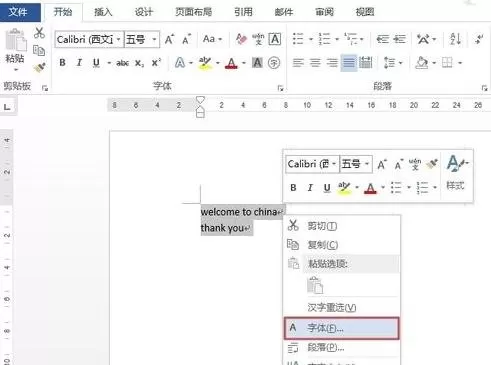Select the ribbon Format Painter brush
491x365 pixels.
pyautogui.click(x=39, y=68)
